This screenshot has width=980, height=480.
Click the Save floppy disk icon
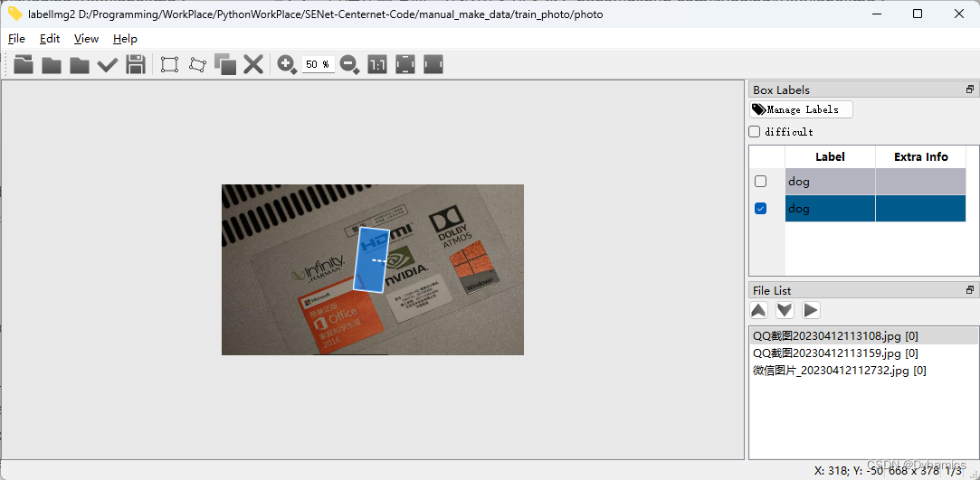(x=136, y=64)
